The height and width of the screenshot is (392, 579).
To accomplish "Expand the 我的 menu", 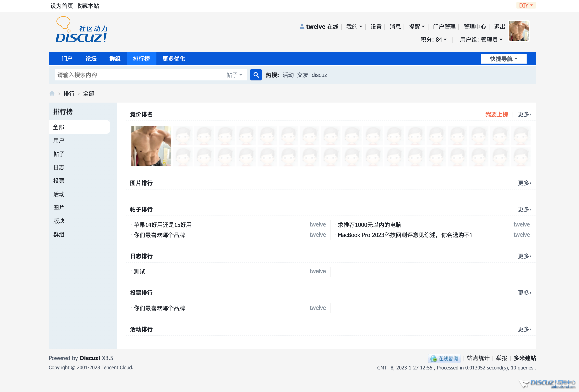I will pos(354,27).
